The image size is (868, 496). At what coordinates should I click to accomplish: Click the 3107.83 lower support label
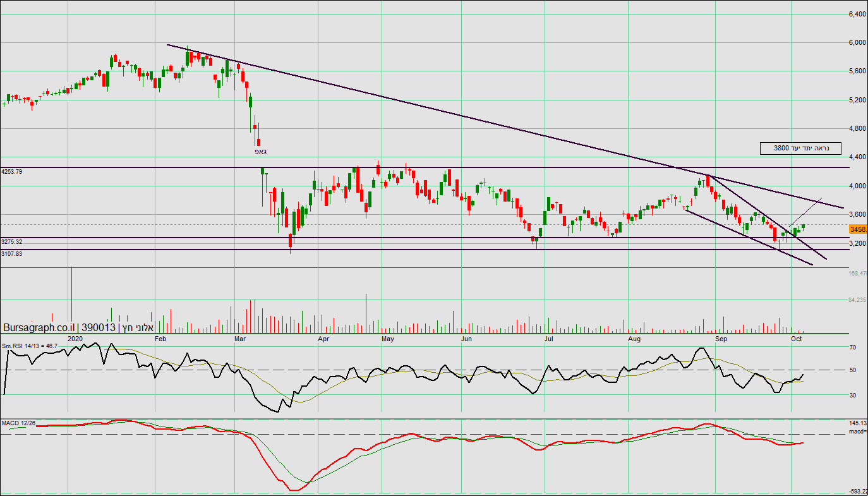[x=12, y=253]
